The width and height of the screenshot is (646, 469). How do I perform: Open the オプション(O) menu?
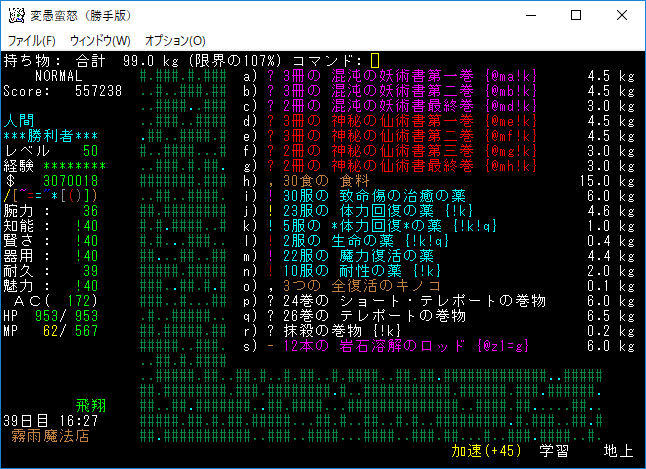click(x=175, y=41)
